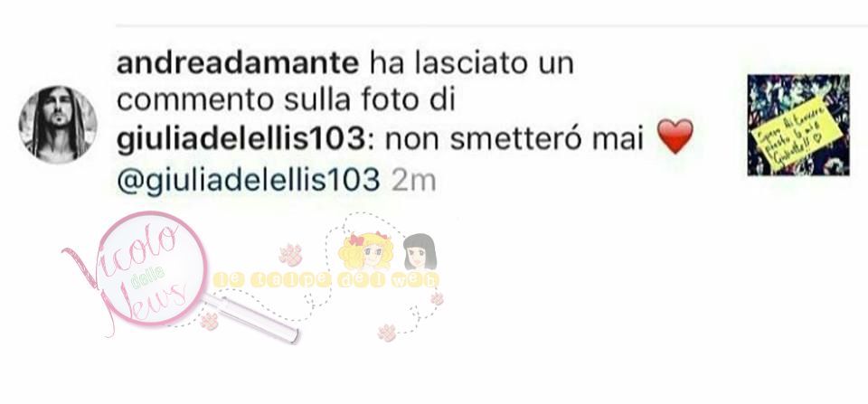Click the paw print right of 'web' text
The image size is (868, 404).
pyautogui.click(x=438, y=299)
